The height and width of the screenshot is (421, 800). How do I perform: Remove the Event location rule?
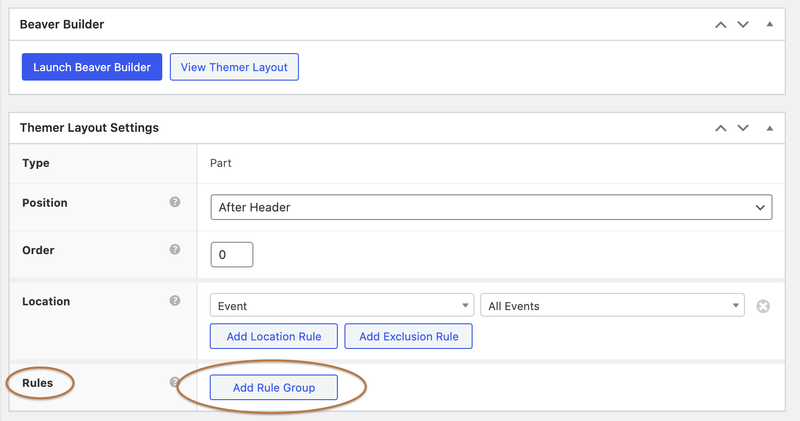click(763, 306)
